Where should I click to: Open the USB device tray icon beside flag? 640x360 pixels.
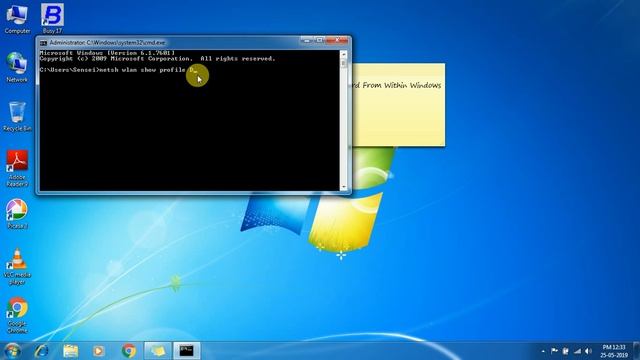coord(566,351)
